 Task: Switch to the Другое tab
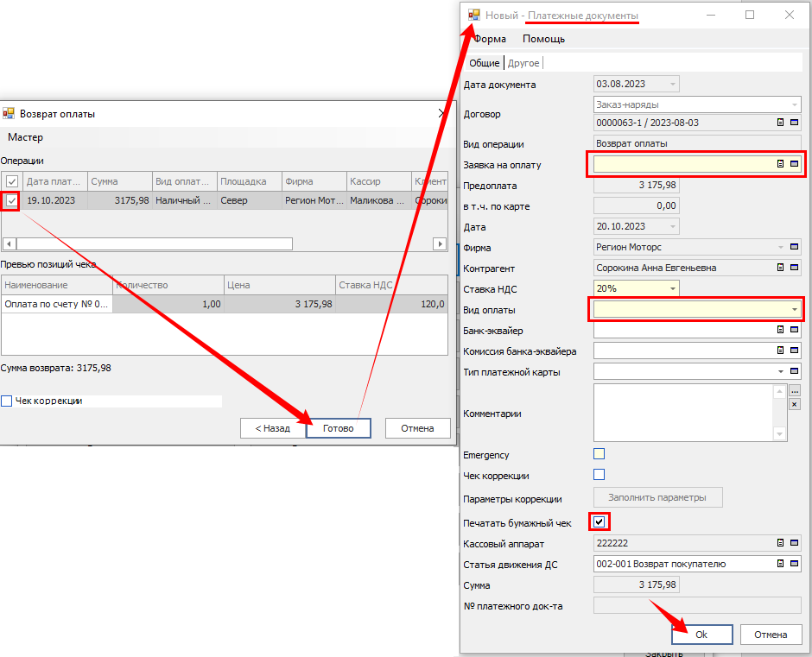[x=523, y=63]
